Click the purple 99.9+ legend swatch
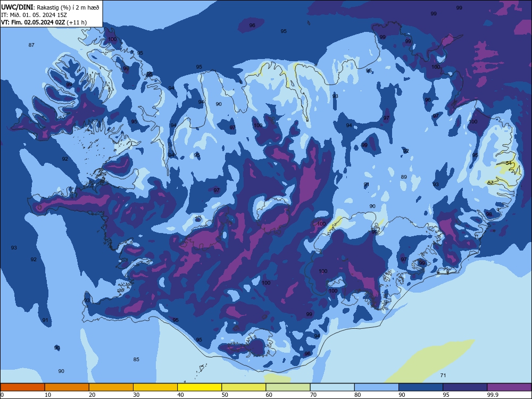Viewport: 532px width, 399px height. click(509, 387)
